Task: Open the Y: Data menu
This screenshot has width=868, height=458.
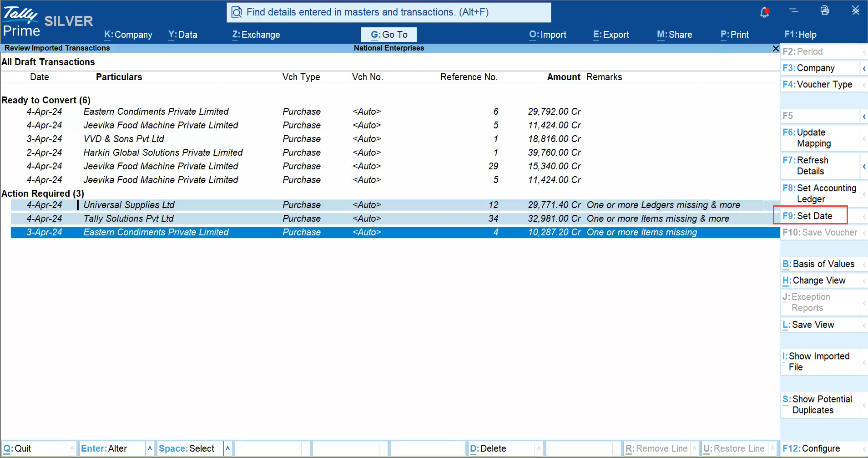Action: [183, 35]
